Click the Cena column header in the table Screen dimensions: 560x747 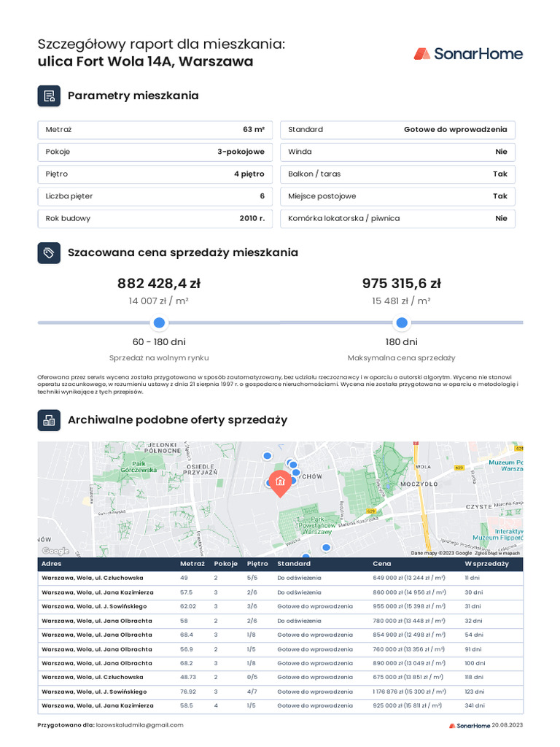tap(382, 564)
